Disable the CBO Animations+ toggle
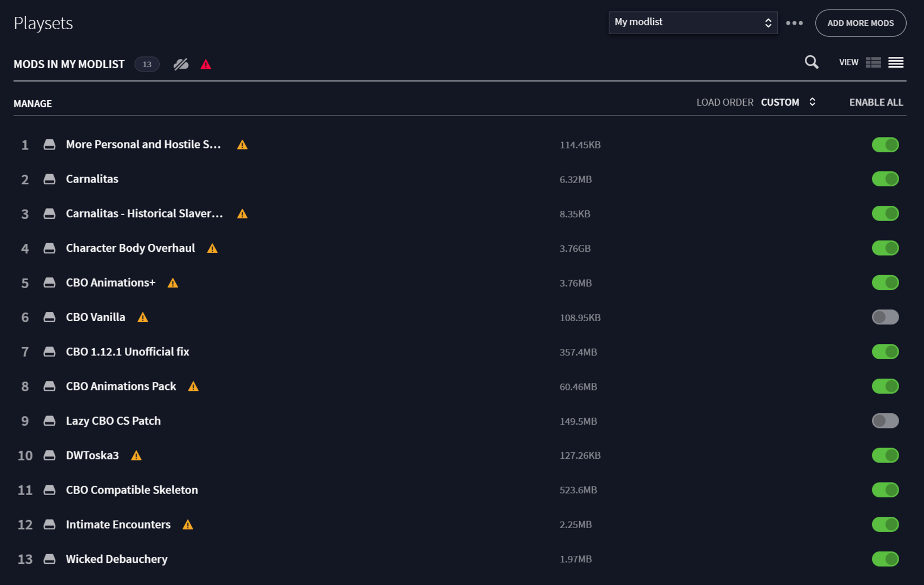The height and width of the screenshot is (585, 924). click(885, 283)
